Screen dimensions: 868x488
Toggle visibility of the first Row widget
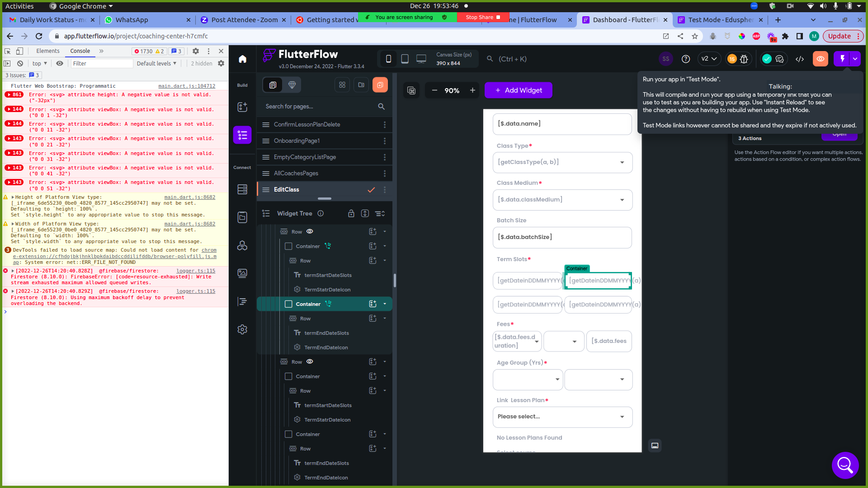pyautogui.click(x=310, y=231)
